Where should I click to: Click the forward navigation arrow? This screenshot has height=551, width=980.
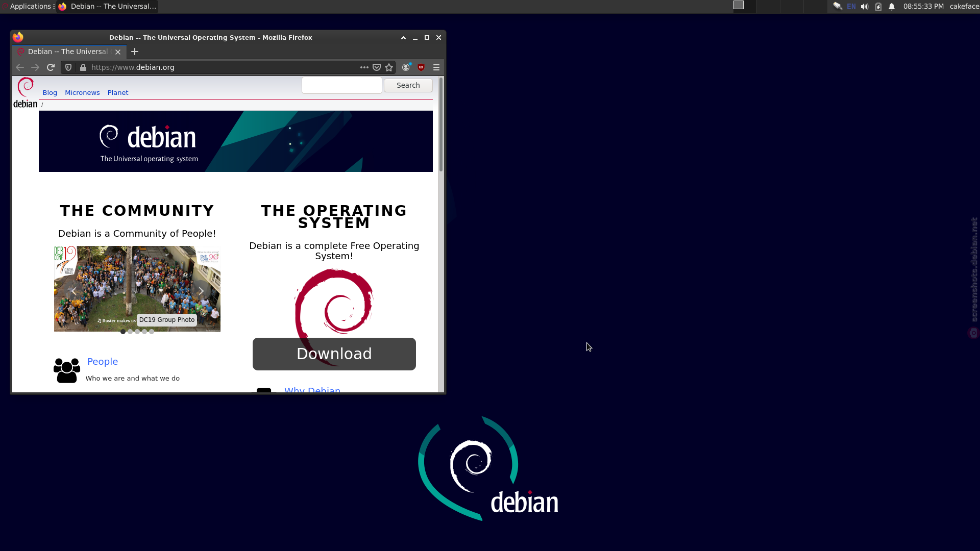click(35, 67)
